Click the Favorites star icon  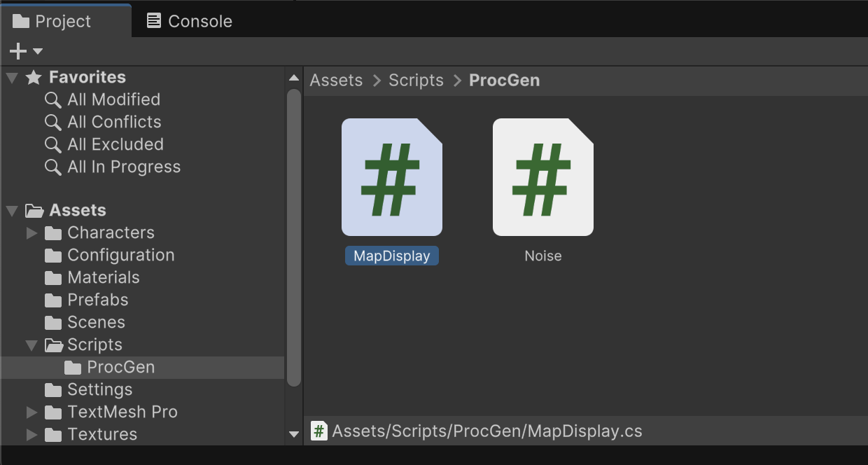tap(34, 77)
